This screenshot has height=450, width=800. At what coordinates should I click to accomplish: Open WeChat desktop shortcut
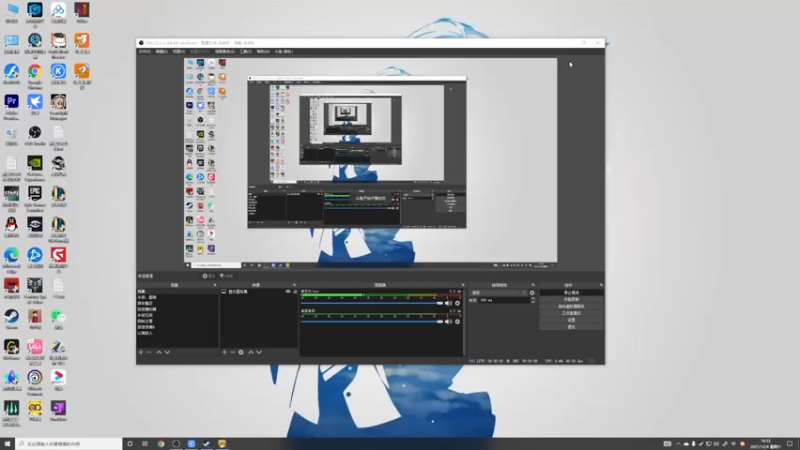tap(58, 319)
